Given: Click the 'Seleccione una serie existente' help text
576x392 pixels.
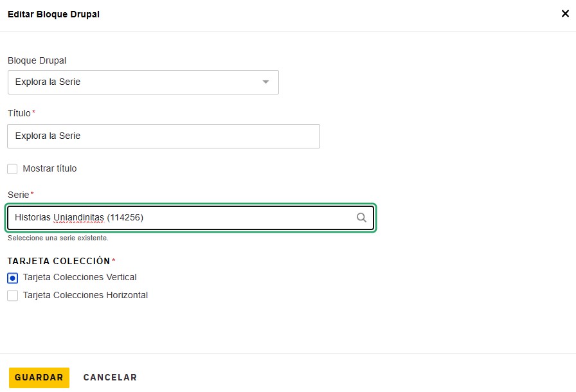Looking at the screenshot, I should tap(58, 238).
